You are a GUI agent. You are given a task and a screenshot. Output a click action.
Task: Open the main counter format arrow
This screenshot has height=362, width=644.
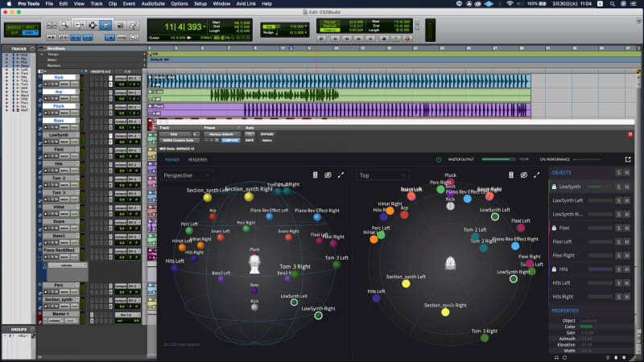[204, 27]
